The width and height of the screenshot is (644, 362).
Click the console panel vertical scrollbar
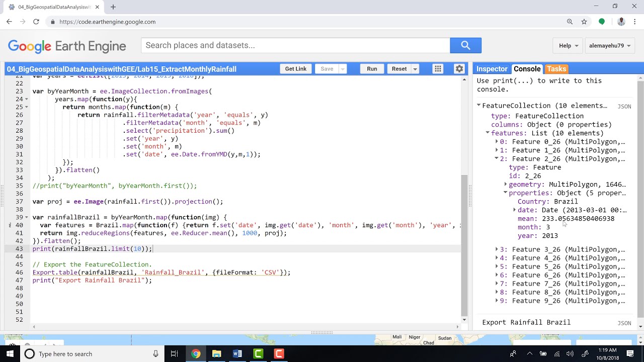point(640,199)
